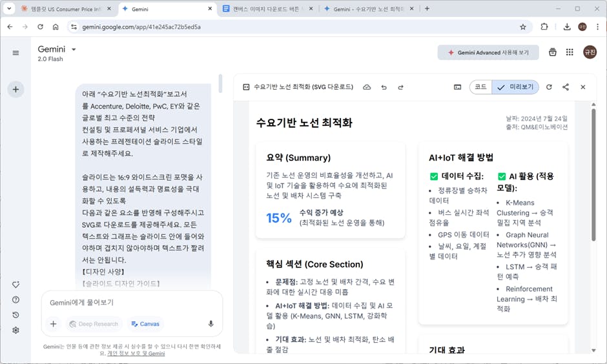
Task: Open Gems manager heart icon in sidebar
Action: pos(15,285)
